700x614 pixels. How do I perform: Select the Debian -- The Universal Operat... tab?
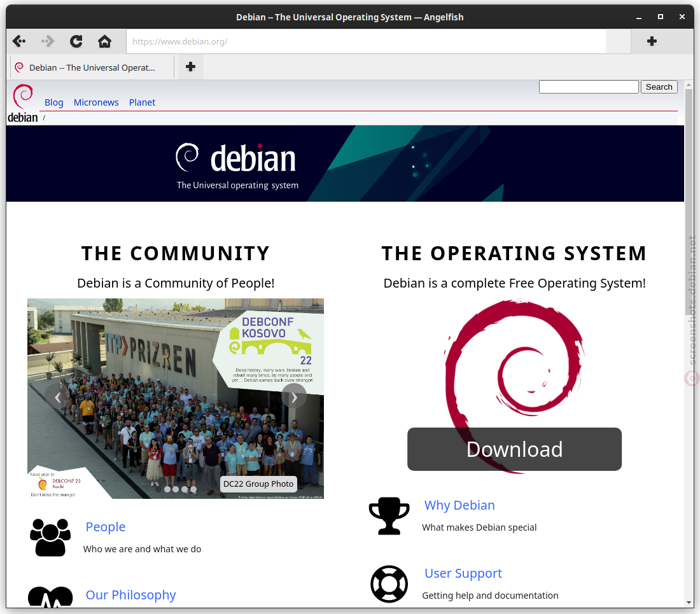[91, 67]
